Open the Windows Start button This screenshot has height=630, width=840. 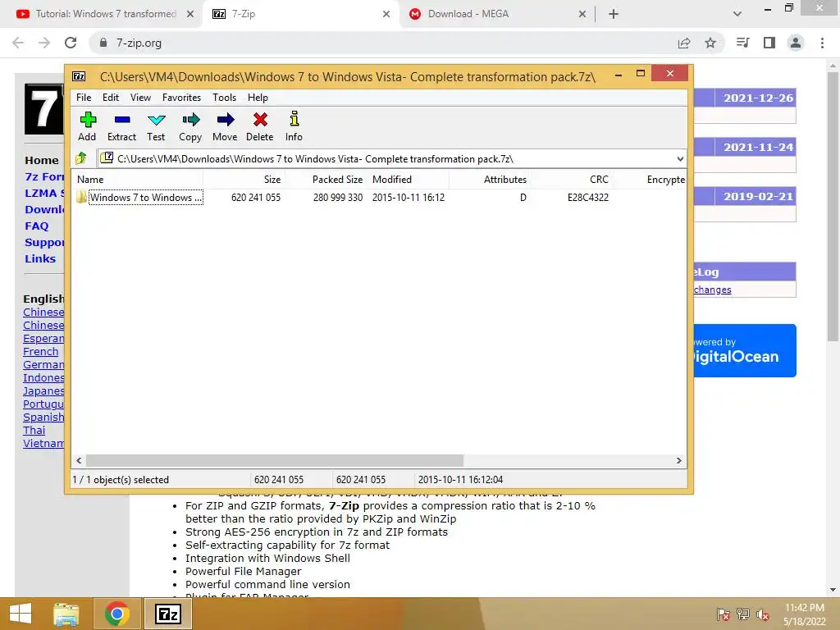[x=21, y=614]
